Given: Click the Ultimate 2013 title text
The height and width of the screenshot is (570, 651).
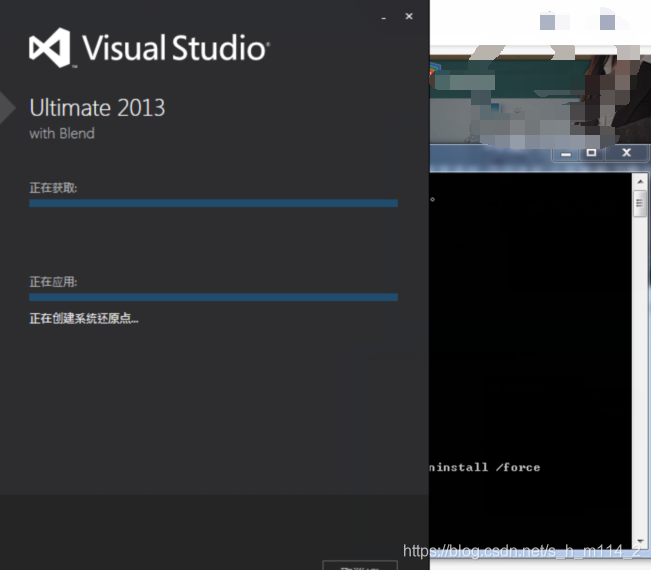Looking at the screenshot, I should [97, 108].
